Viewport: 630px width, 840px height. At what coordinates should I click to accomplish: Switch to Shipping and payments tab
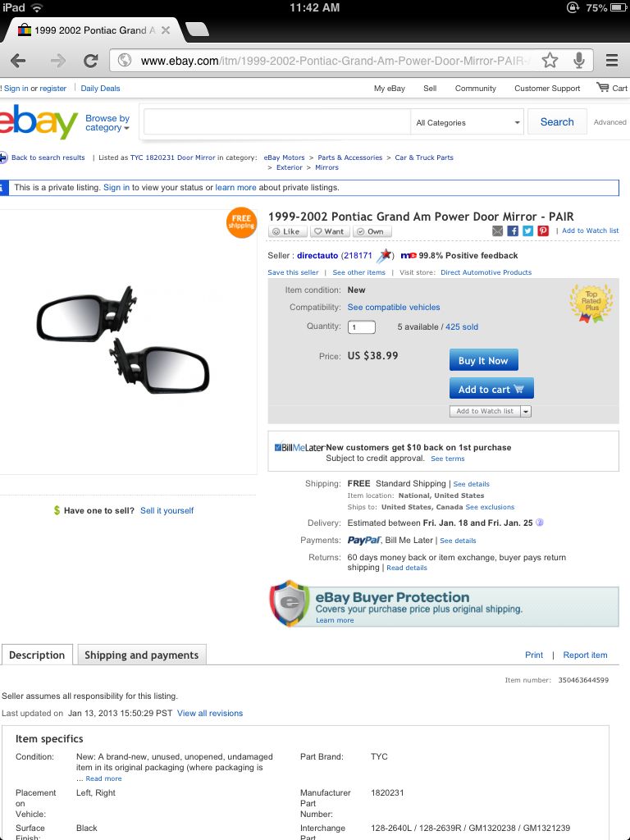142,655
